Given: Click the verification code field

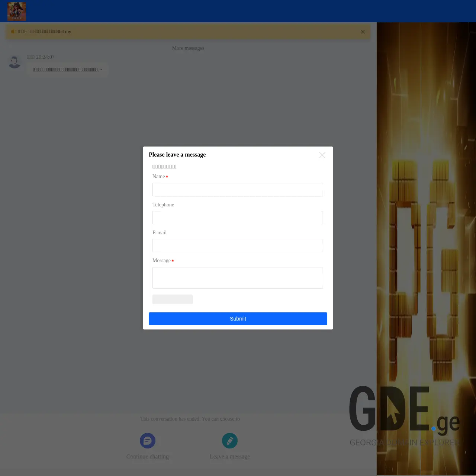Looking at the screenshot, I should 172,299.
